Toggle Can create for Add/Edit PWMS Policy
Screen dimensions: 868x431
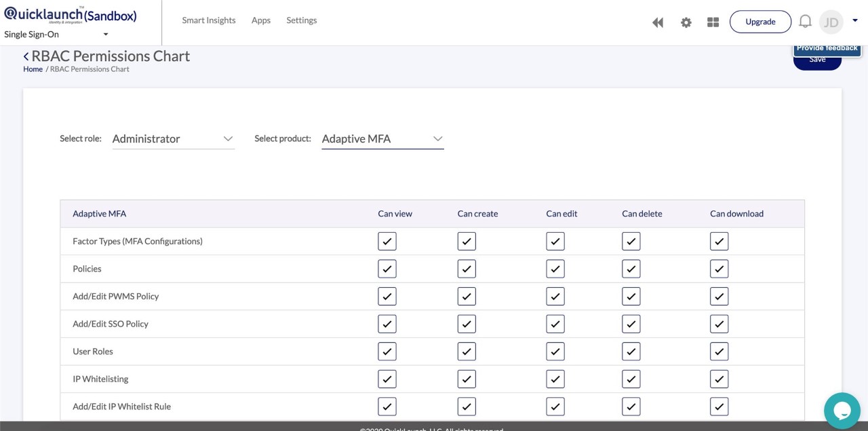point(467,296)
